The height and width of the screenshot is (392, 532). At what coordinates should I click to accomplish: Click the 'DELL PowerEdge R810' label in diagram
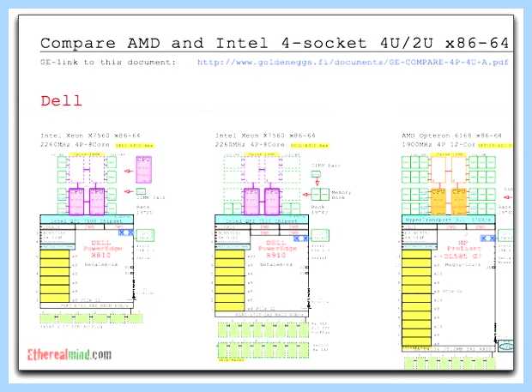click(103, 249)
